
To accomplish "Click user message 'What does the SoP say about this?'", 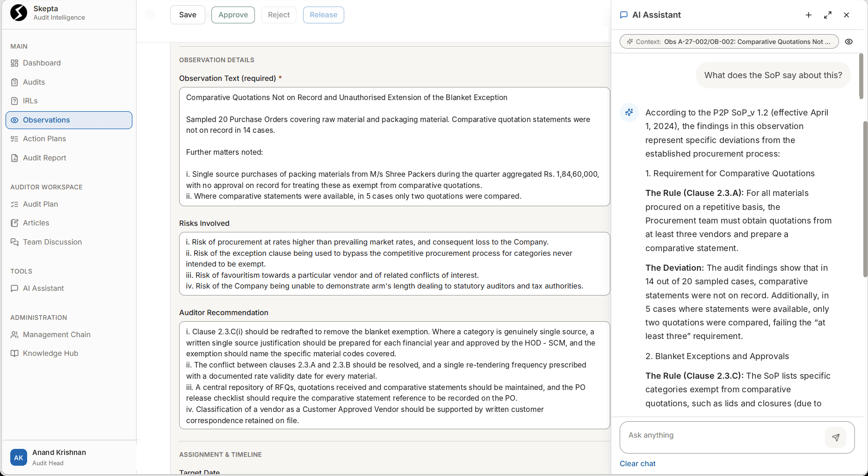I will (773, 75).
